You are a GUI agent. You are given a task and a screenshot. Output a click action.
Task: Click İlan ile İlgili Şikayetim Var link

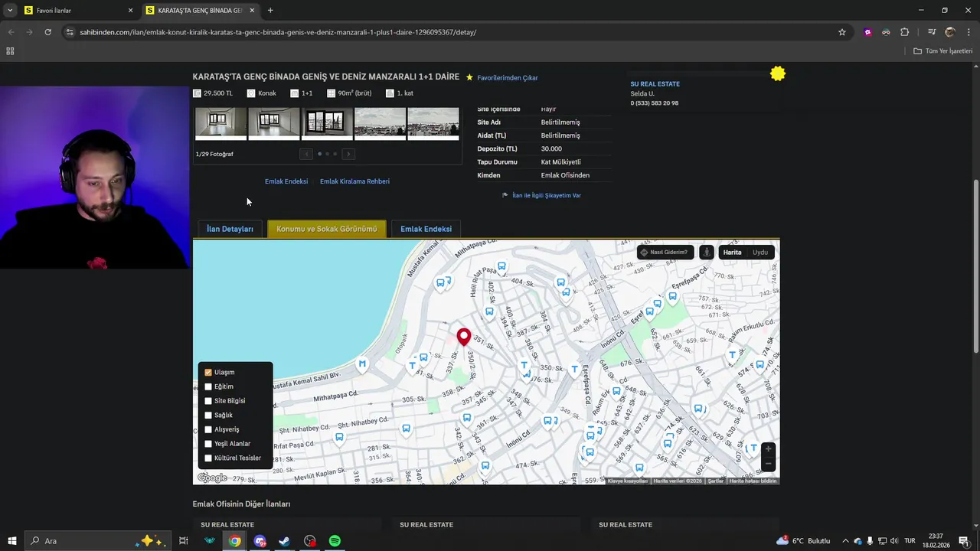point(547,195)
